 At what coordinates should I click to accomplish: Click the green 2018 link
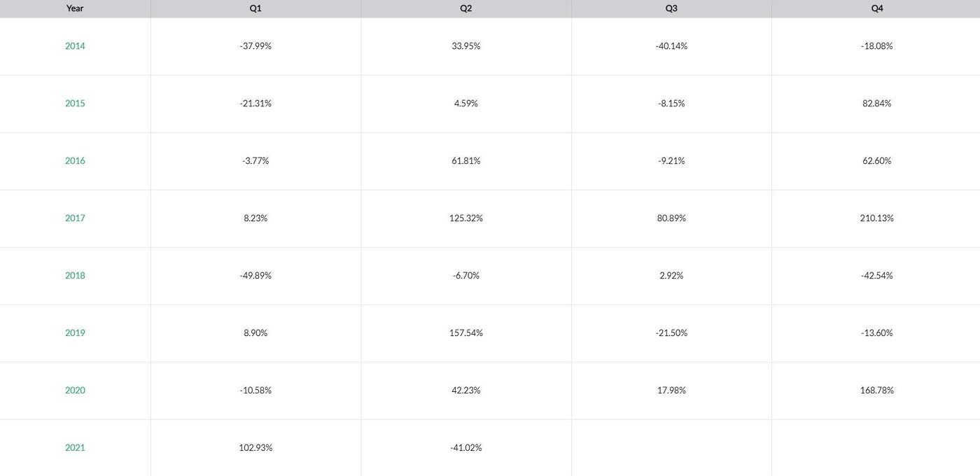[x=75, y=276]
